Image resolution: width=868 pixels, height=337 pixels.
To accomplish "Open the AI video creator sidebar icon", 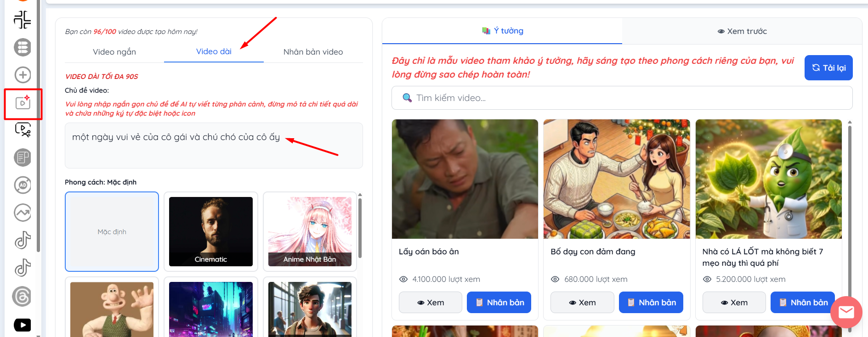I will click(x=23, y=103).
